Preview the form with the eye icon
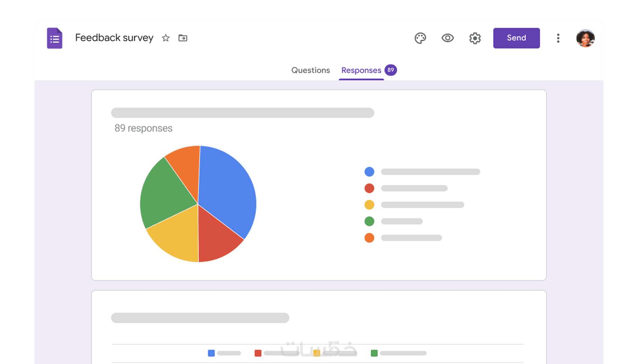 pyautogui.click(x=448, y=38)
